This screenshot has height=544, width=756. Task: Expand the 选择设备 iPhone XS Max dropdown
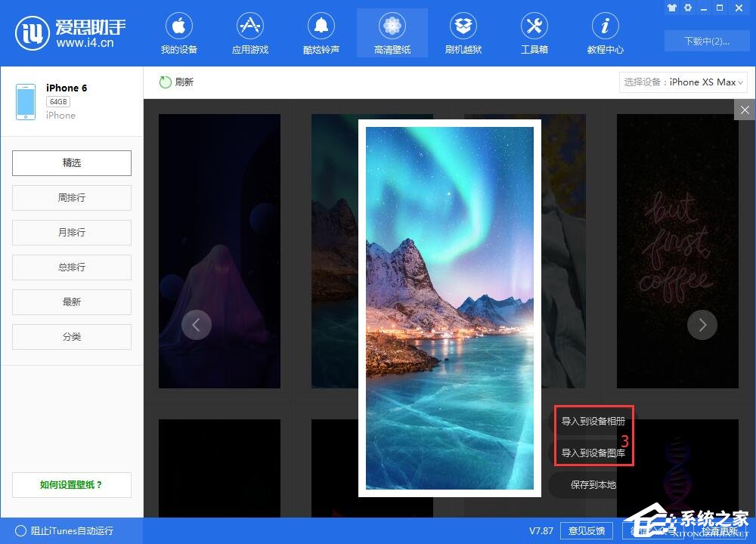click(x=683, y=82)
